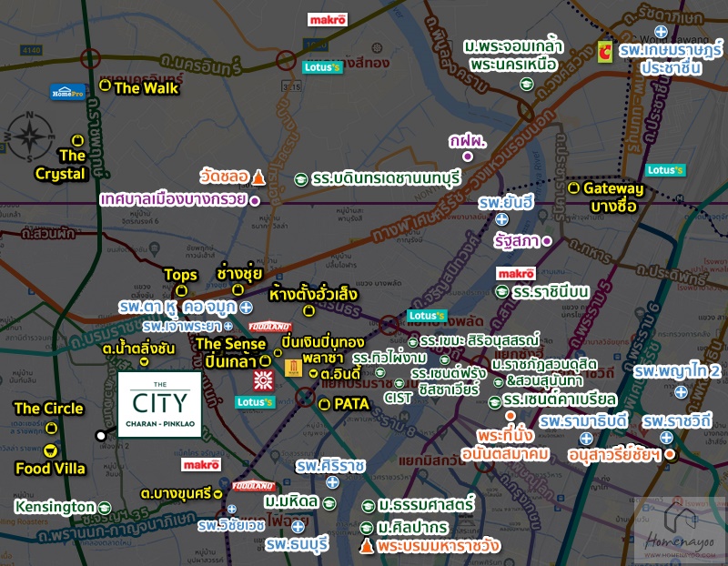
Task: Select Lotus's logo beside The City
Action: pos(255,402)
